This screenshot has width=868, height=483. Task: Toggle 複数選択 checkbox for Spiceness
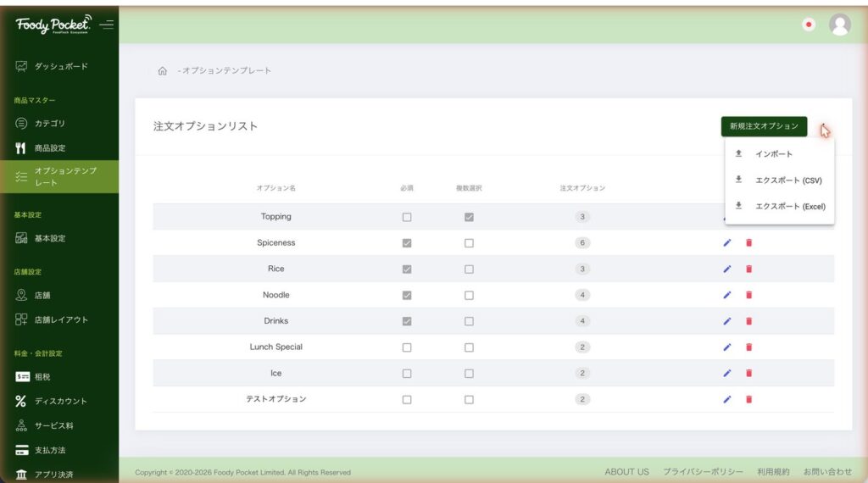click(469, 243)
